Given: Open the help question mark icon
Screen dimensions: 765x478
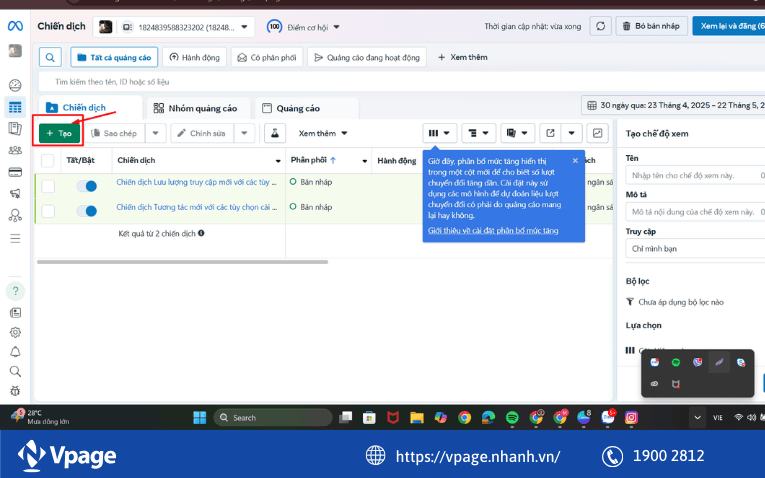Looking at the screenshot, I should [x=15, y=291].
